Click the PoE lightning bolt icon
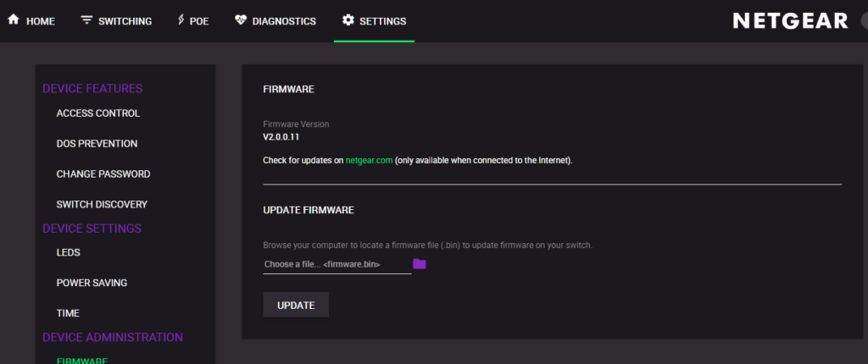 181,20
